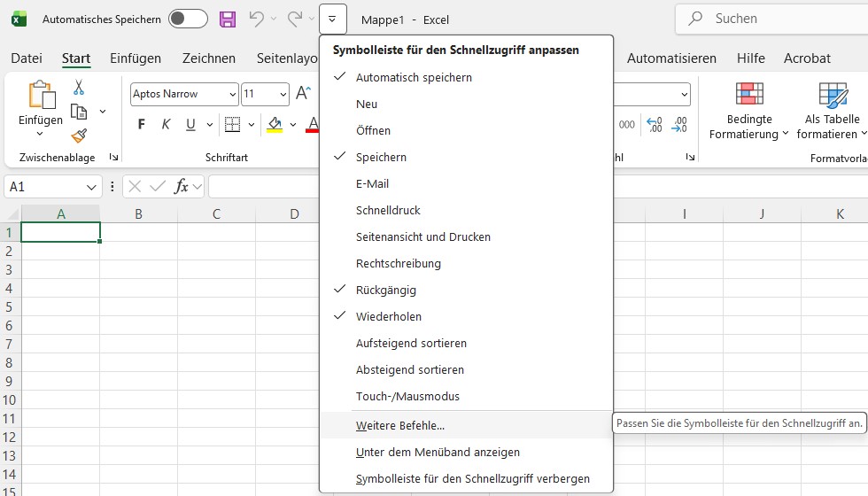Click the Copy icon in Zwischenablage
868x496 pixels.
[x=79, y=112]
